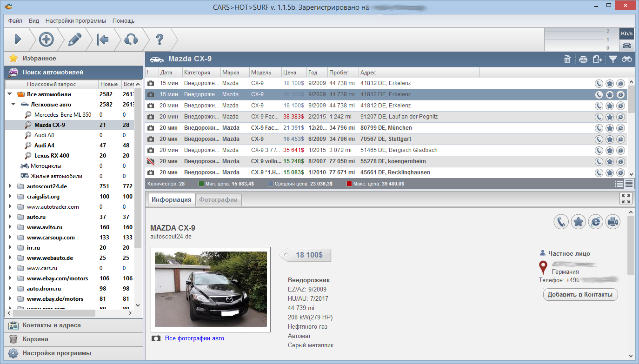Image resolution: width=639 pixels, height=364 pixels.
Task: Print the Mazda CX-9 results list
Action: pyautogui.click(x=583, y=59)
